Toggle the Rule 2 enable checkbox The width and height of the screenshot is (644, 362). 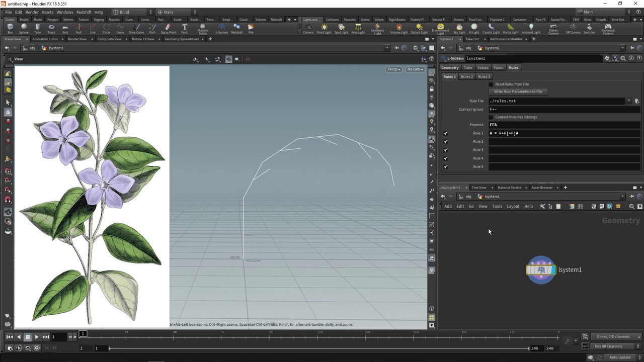pyautogui.click(x=445, y=142)
